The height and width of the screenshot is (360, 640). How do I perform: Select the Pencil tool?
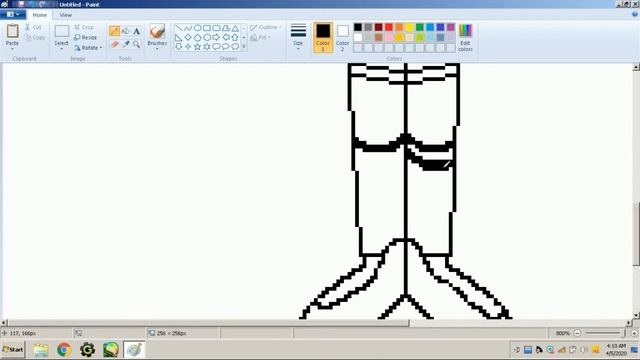(x=114, y=31)
